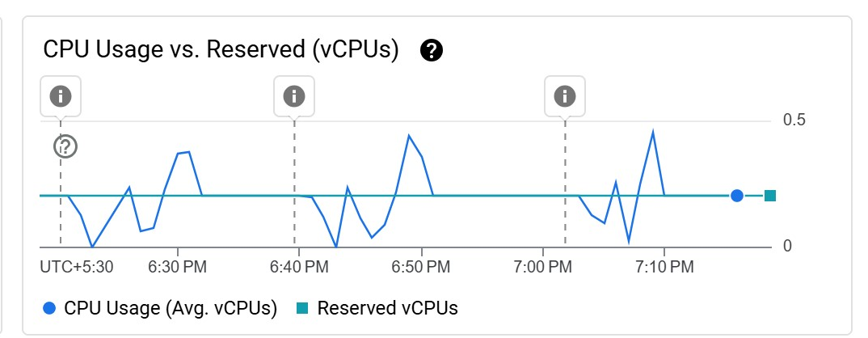Click teal square legend swatch
This screenshot has height=338, width=868.
pyautogui.click(x=301, y=308)
